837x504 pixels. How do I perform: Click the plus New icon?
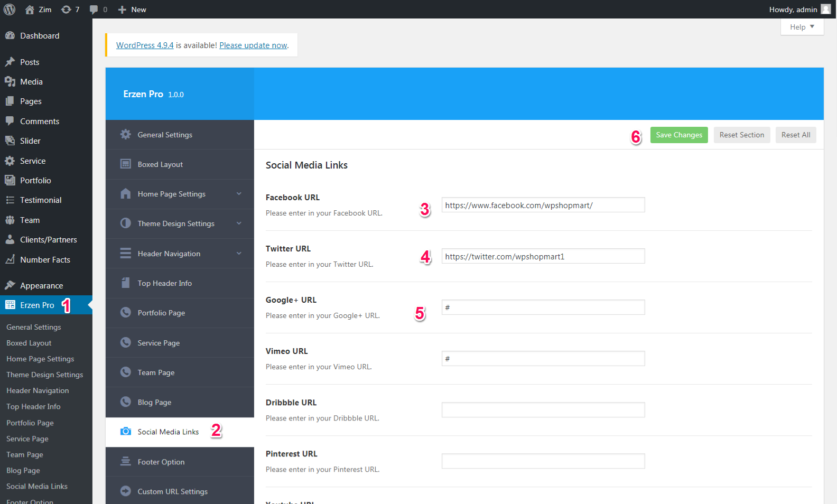122,10
